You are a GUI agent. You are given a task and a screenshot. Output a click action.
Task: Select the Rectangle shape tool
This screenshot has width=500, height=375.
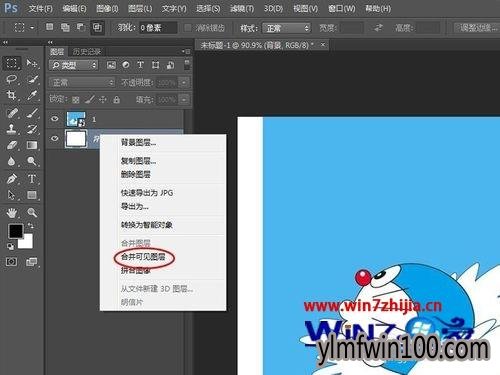tap(32, 195)
